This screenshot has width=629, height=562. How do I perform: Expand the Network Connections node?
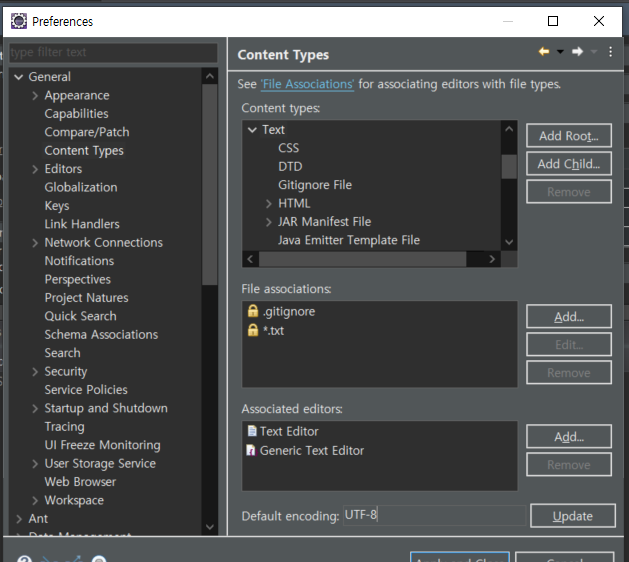(35, 243)
